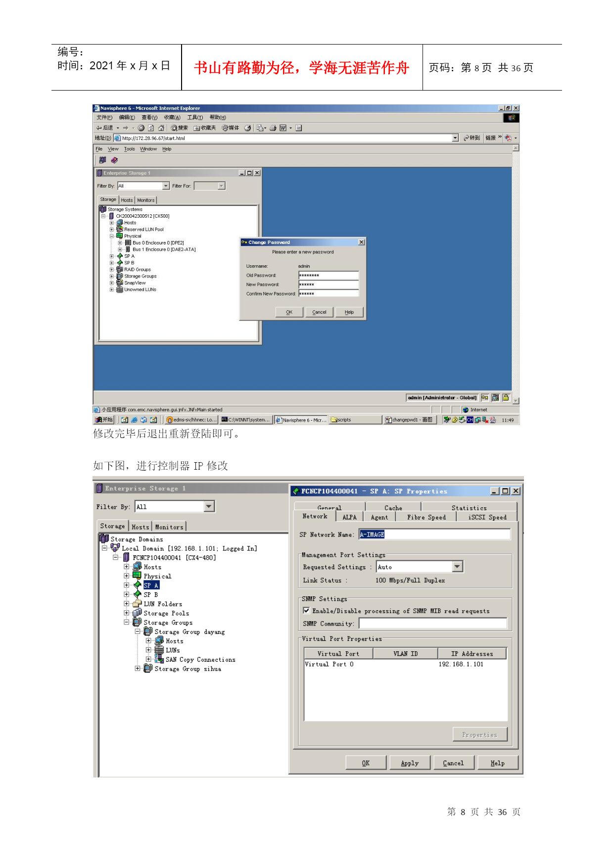Image resolution: width=614 pixels, height=868 pixels.
Task: Collapse the CK200042300512 [CX500] node
Action: click(103, 216)
